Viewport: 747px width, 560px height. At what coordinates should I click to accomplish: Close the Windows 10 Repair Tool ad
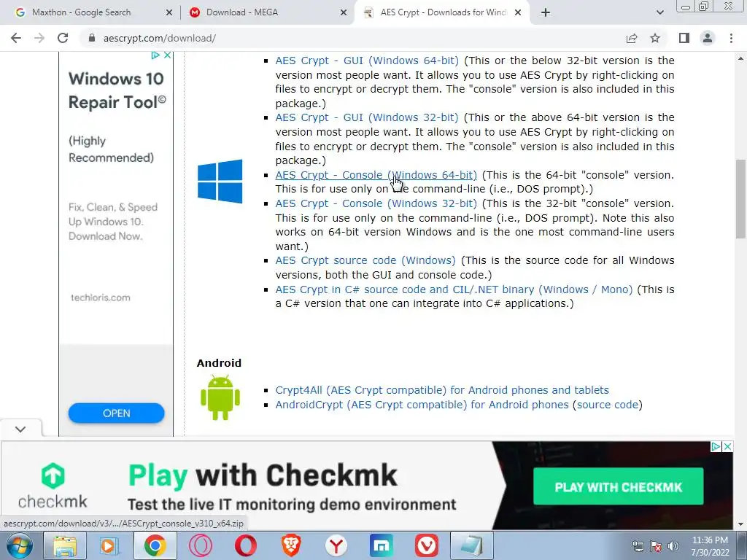click(x=167, y=55)
